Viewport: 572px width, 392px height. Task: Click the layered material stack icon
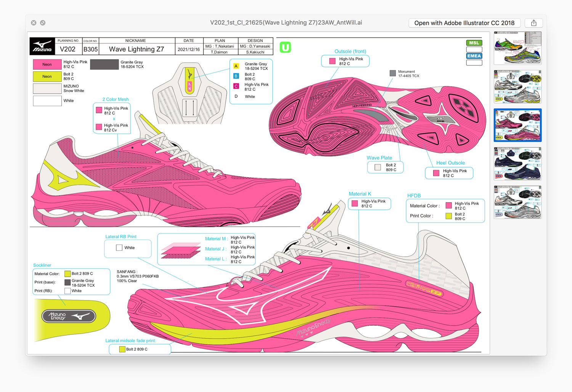(x=181, y=251)
